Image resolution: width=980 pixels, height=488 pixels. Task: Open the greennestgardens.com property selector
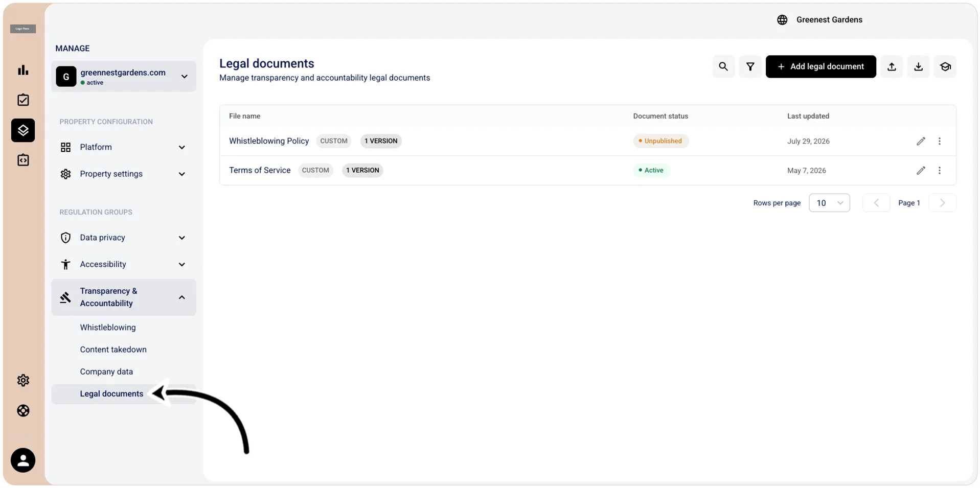123,77
